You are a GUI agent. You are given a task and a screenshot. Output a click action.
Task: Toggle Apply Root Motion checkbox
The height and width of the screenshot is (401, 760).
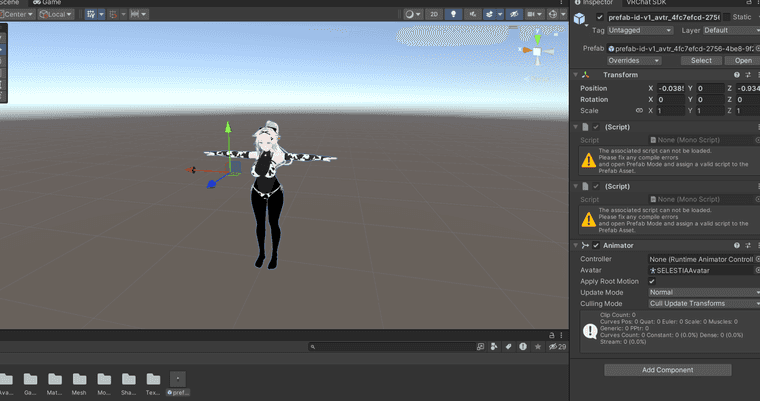(652, 281)
